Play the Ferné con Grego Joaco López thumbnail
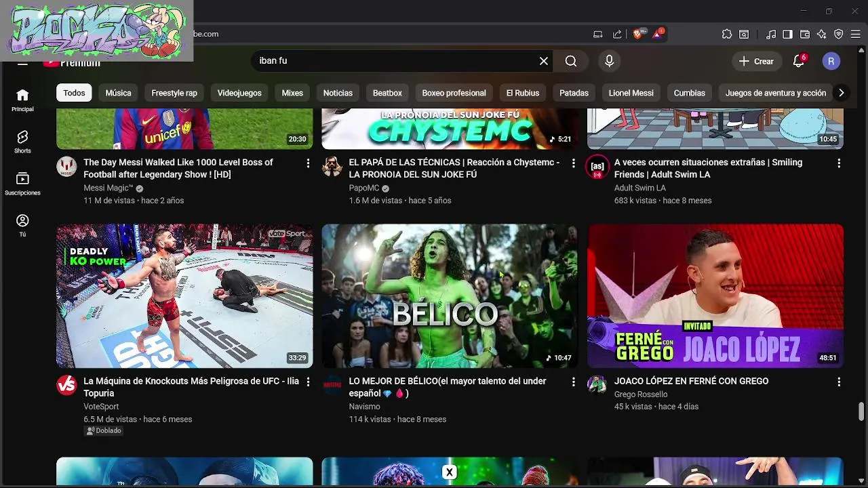Viewport: 868px width, 488px height. pos(715,296)
